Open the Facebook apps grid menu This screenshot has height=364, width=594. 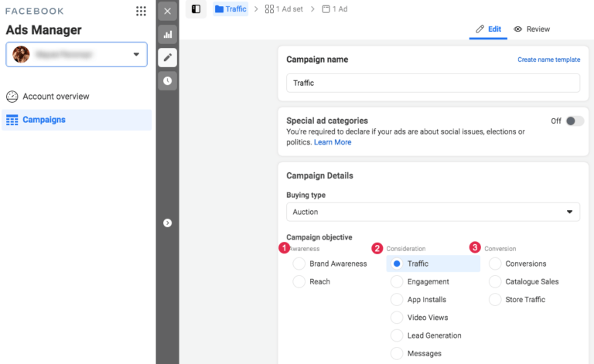(x=141, y=11)
